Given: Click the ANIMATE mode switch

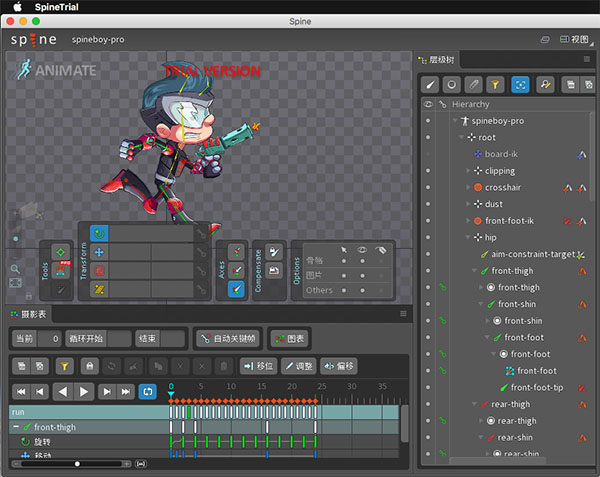Looking at the screenshot, I should coord(57,70).
